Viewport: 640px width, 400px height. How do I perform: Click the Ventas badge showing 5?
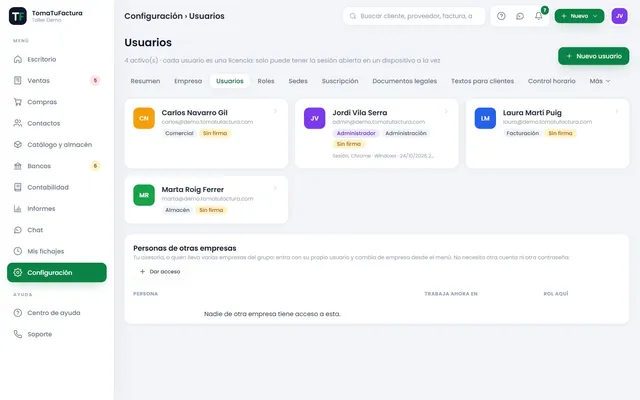pyautogui.click(x=95, y=80)
